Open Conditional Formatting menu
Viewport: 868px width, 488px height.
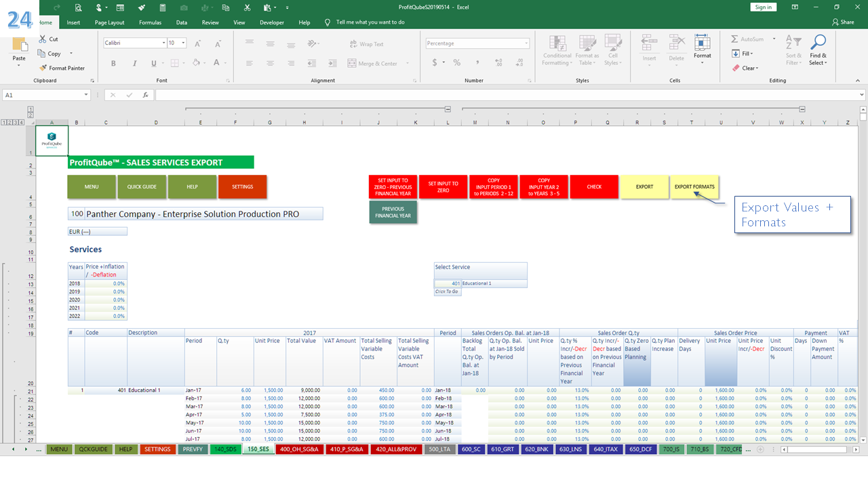click(x=557, y=50)
